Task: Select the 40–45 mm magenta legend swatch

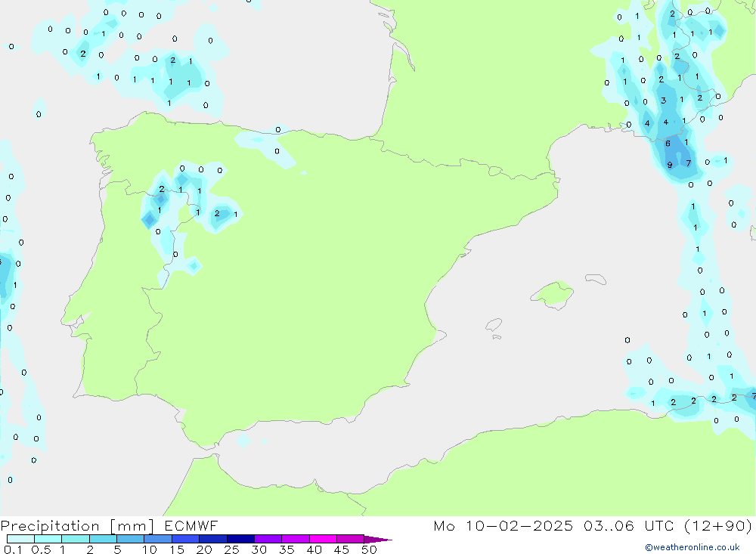Action: coord(323,539)
